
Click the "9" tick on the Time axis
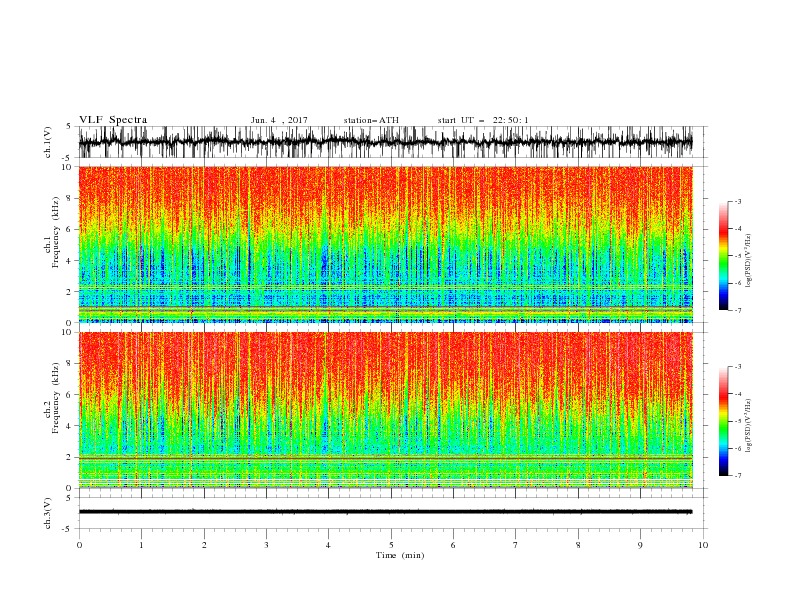640,545
